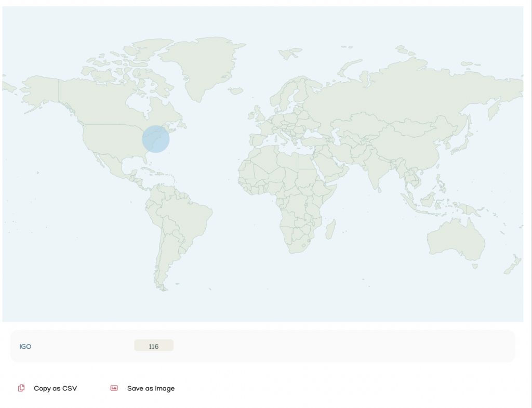532x408 pixels.
Task: Save the map as image
Action: [x=151, y=388]
